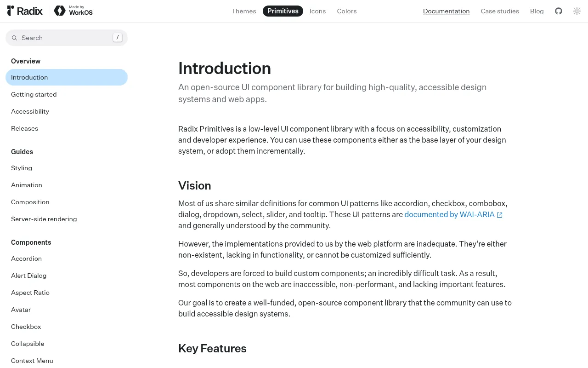588x368 pixels.
Task: Focus the Search input field
Action: pyautogui.click(x=67, y=38)
